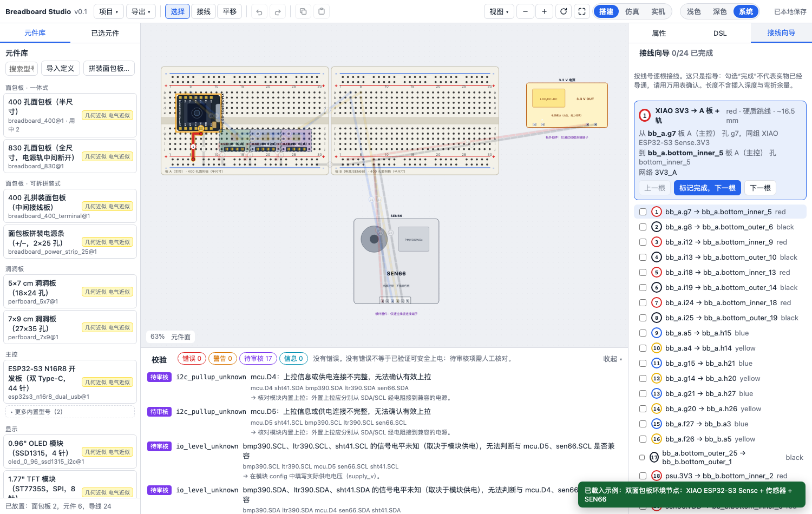This screenshot has width=812, height=514.
Task: Check wire bb_a.g15 → bb_a.h21 blue
Action: [x=643, y=364]
